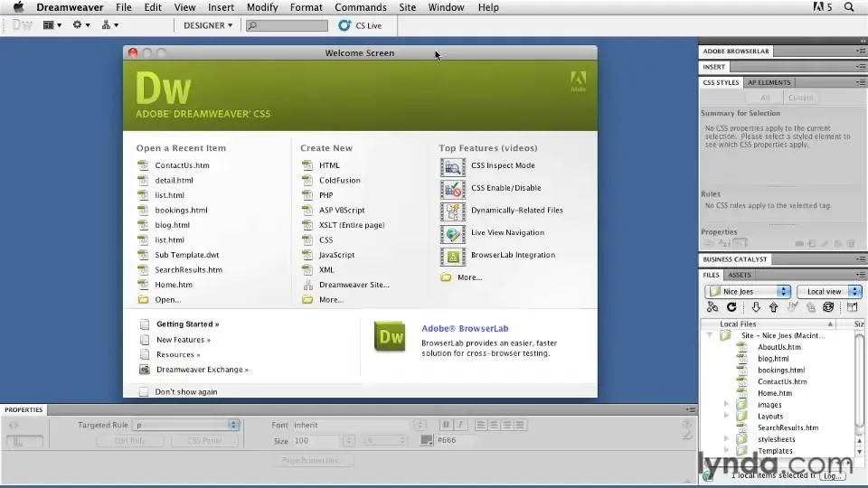Click the Synchronize icon in the Files panel

828,307
